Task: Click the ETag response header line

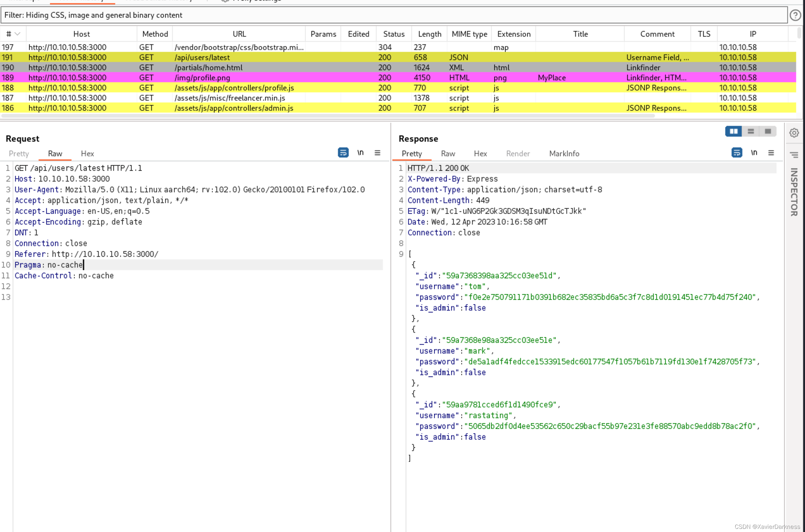Action: 496,211
